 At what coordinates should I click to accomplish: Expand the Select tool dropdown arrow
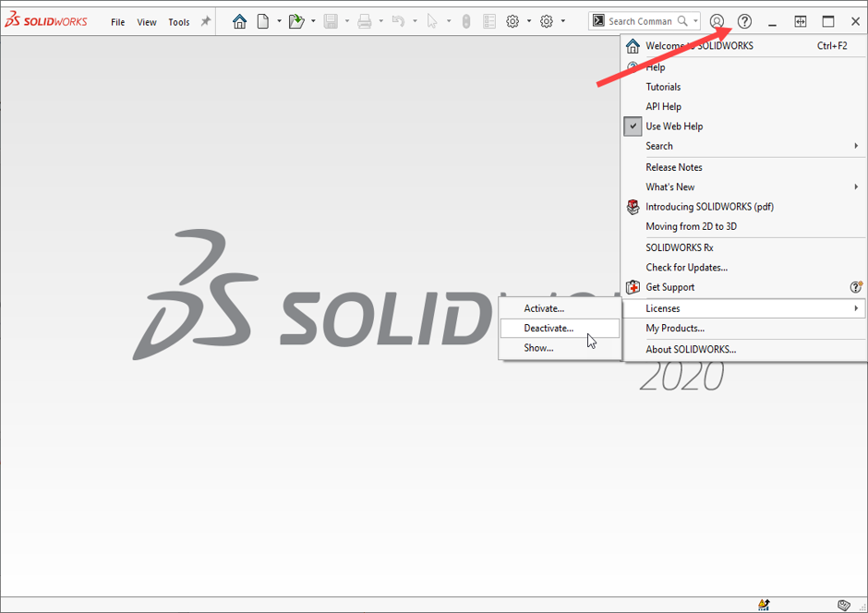click(x=449, y=21)
